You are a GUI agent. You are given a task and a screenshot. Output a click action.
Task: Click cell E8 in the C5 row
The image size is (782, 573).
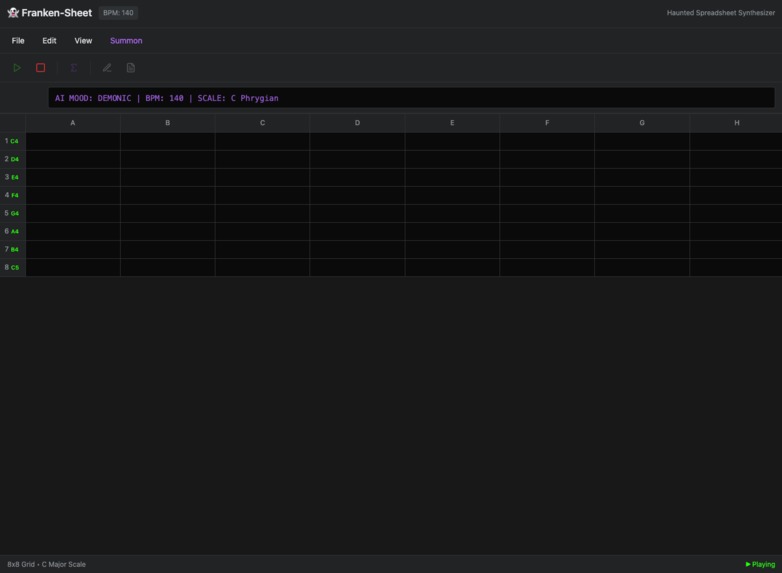point(452,267)
